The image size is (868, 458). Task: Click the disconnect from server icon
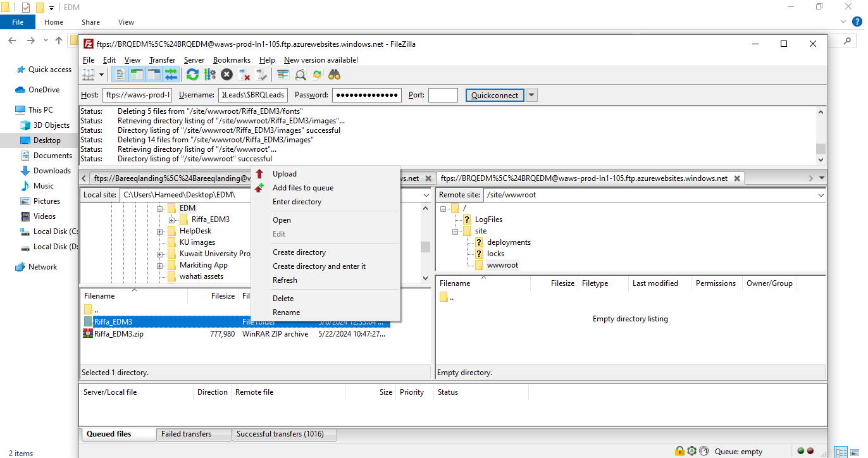[244, 75]
